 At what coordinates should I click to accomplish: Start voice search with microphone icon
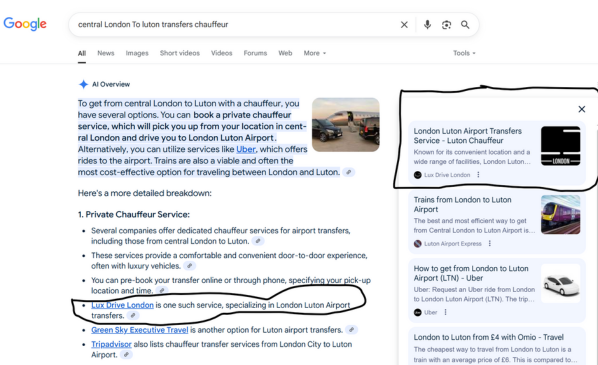[428, 25]
